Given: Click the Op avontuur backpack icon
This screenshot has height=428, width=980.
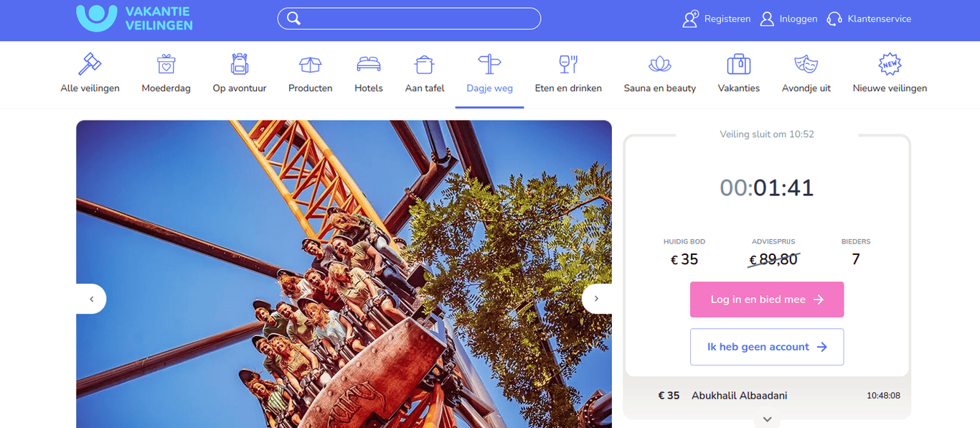Looking at the screenshot, I should pyautogui.click(x=239, y=64).
